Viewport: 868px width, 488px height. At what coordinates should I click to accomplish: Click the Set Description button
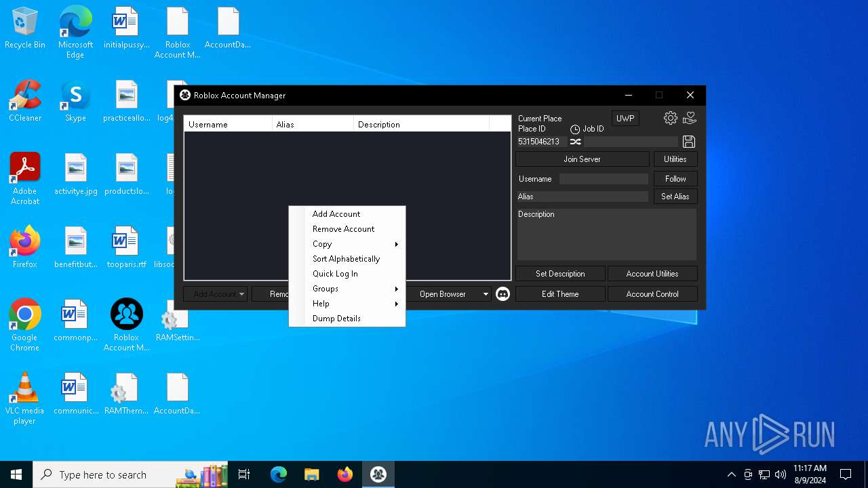560,274
